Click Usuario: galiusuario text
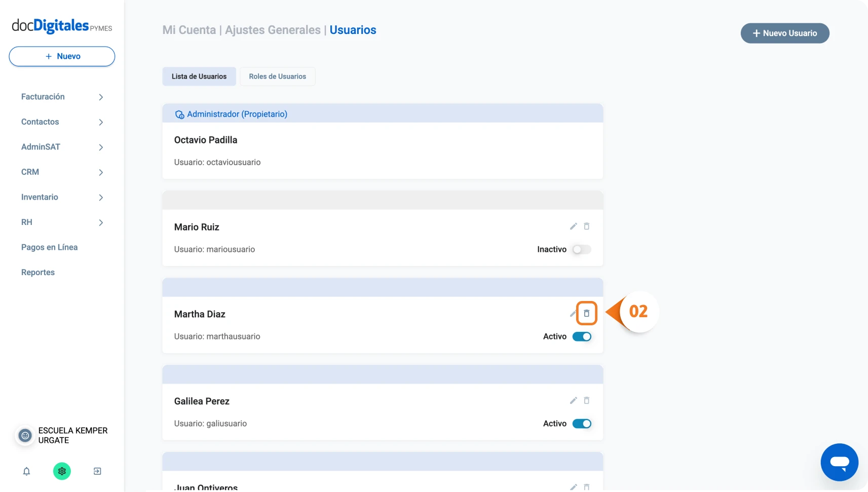The width and height of the screenshot is (868, 492). tap(210, 424)
